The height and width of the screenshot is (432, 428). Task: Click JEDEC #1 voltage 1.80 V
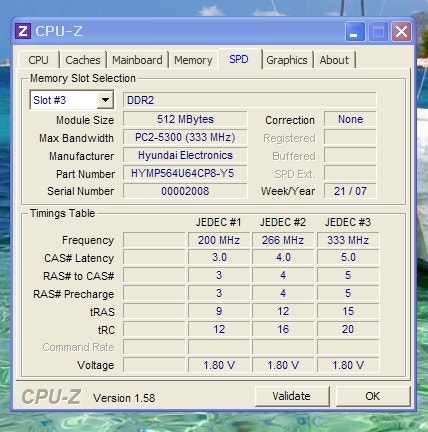pos(219,365)
